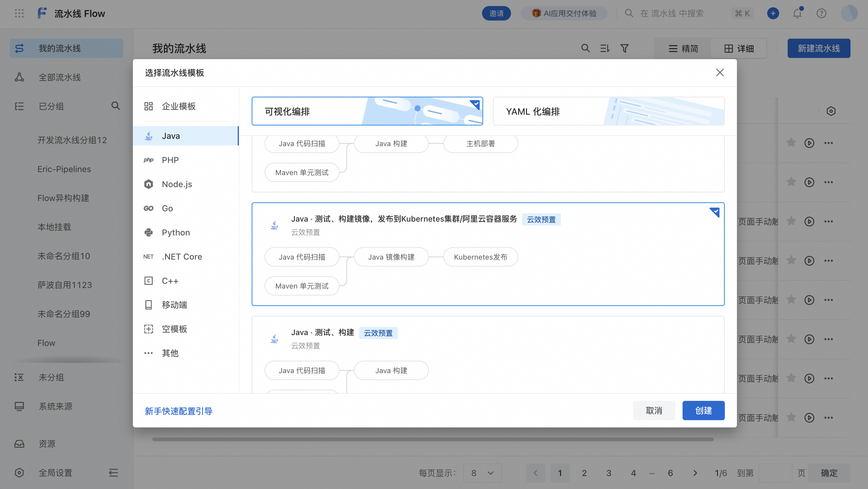The width and height of the screenshot is (868, 489).
Task: Focus the 到第 page number input
Action: click(x=775, y=473)
